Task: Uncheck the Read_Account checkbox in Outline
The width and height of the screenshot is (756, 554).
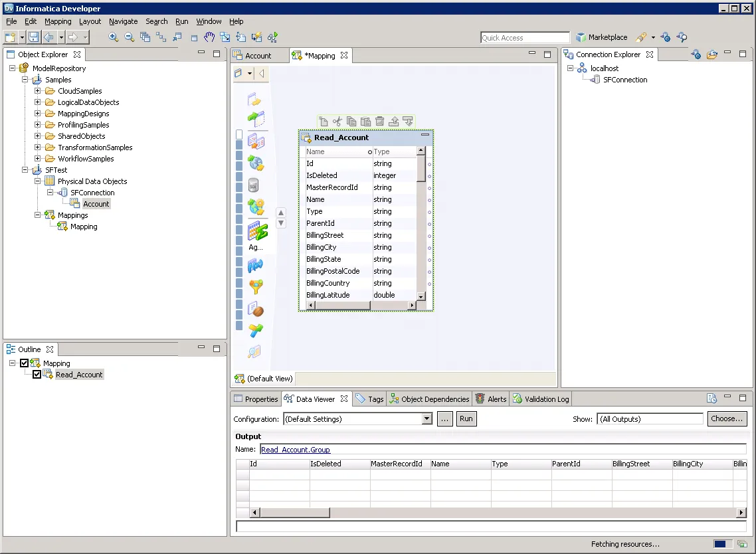Action: [x=37, y=374]
